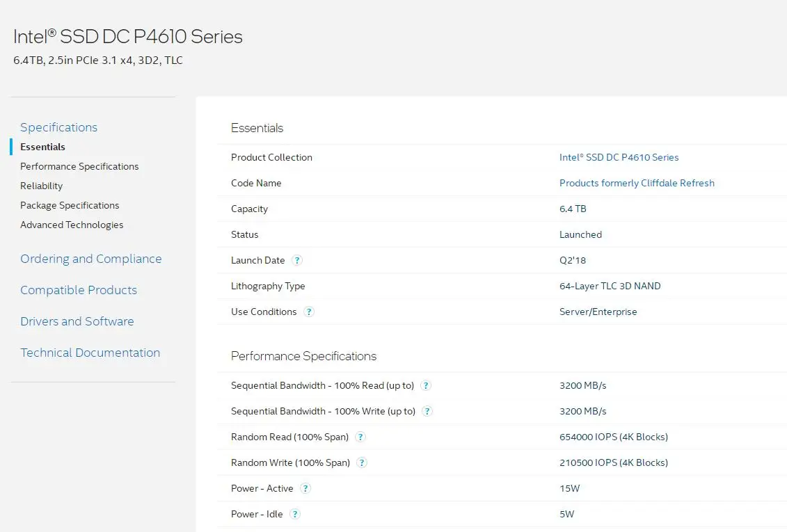Show info tooltip for Power - Active
This screenshot has height=532, width=787.
tap(305, 488)
